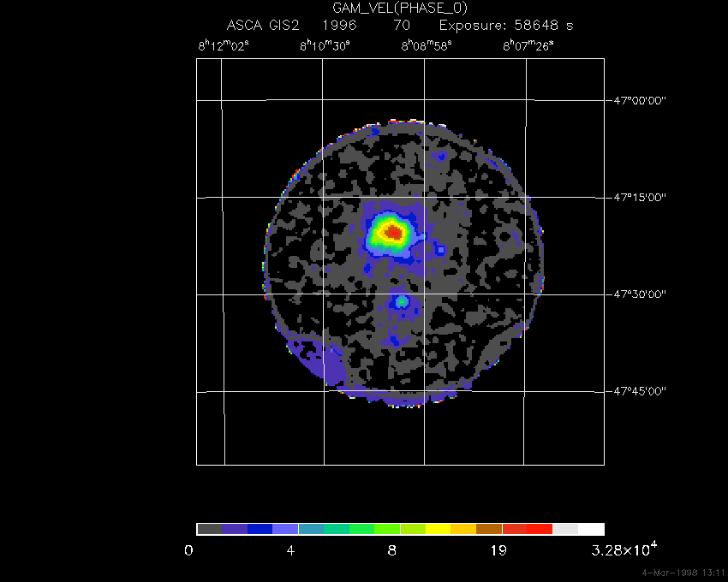
Task: Click the 47°45'00" declination label
Action: click(640, 391)
